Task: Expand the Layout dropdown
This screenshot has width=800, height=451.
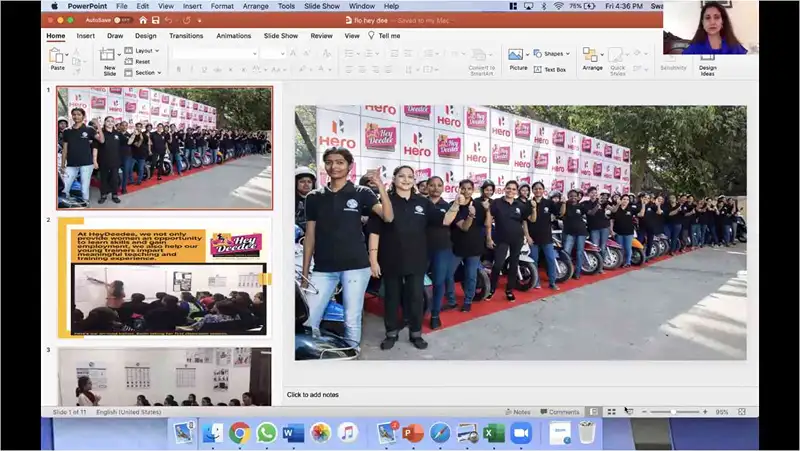Action: [x=145, y=50]
